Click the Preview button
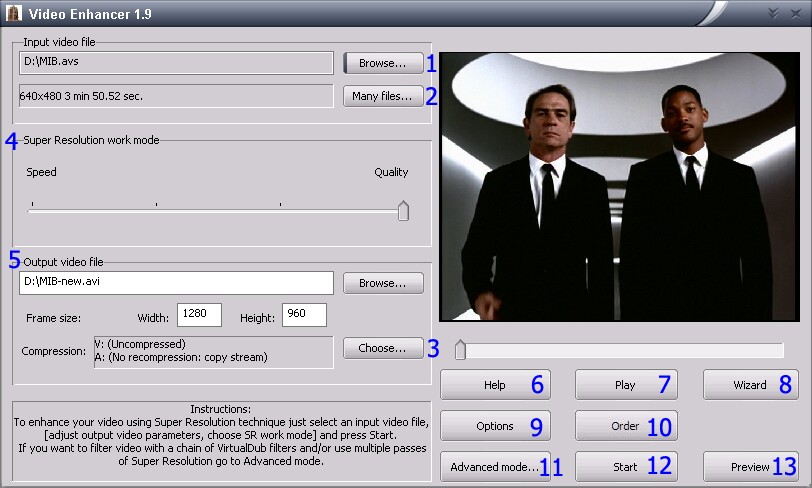The width and height of the screenshot is (812, 488). 751,467
